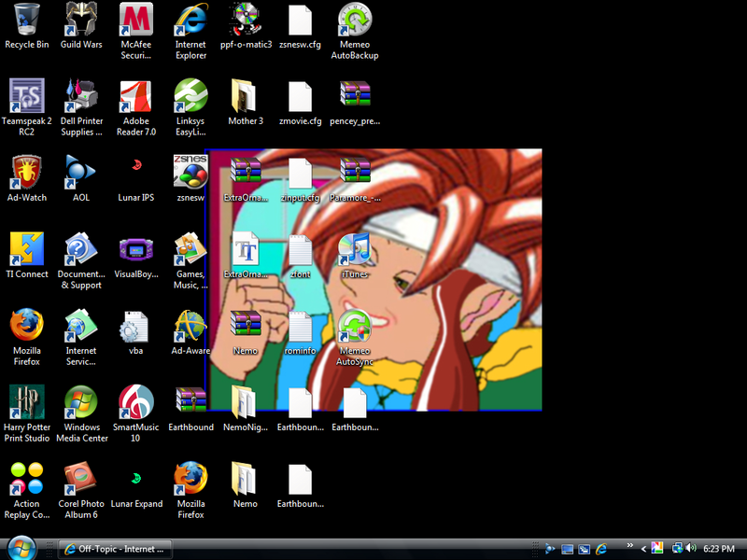Select the Lunar Expand icon

point(136,479)
